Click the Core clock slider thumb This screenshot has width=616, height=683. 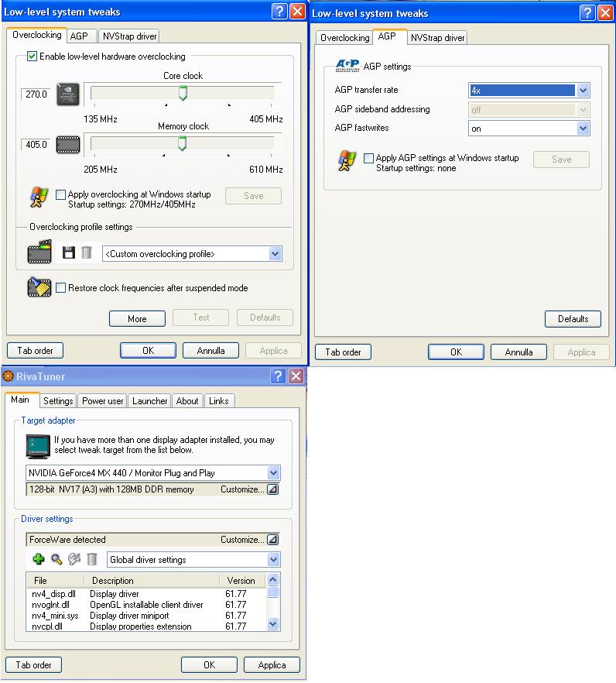183,93
